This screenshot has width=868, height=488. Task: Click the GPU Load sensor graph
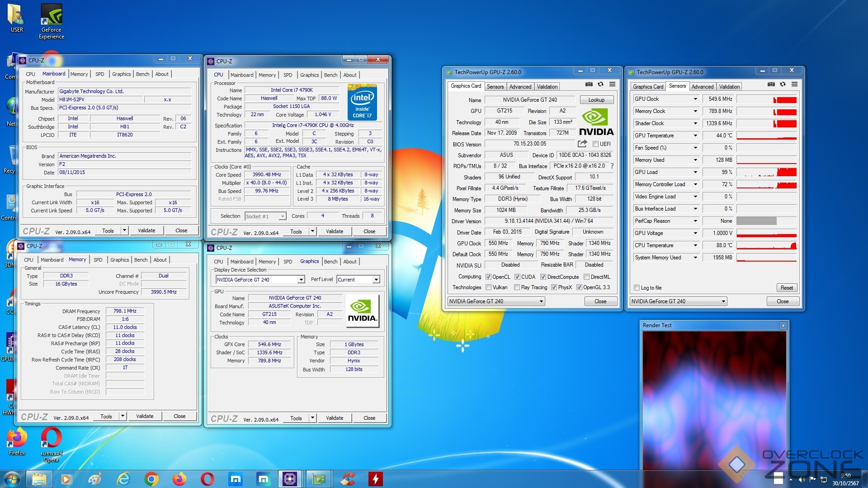[766, 172]
